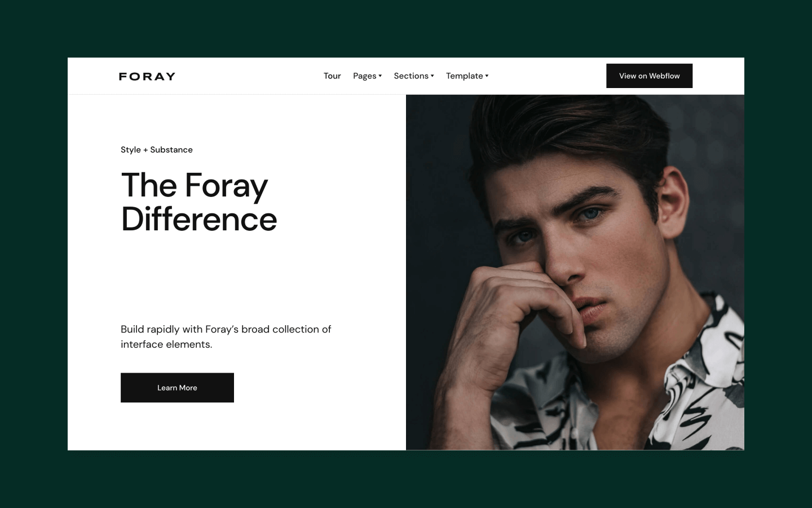This screenshot has height=508, width=812.
Task: Expand the Sections dropdown menu
Action: click(x=414, y=76)
